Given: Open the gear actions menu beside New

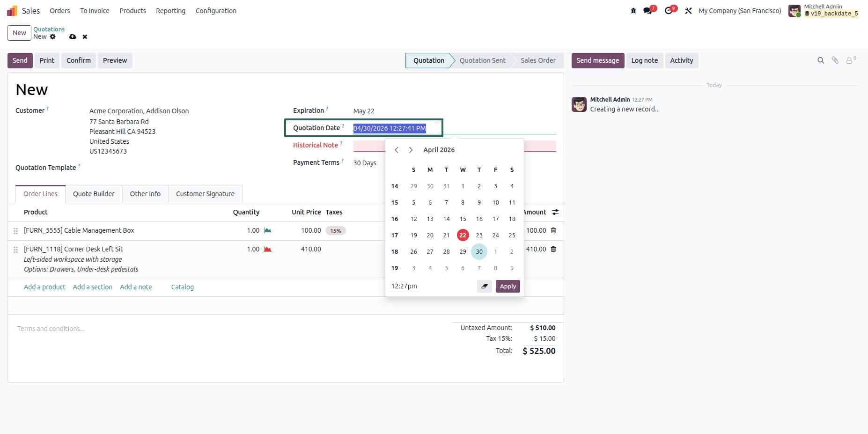Looking at the screenshot, I should 53,37.
